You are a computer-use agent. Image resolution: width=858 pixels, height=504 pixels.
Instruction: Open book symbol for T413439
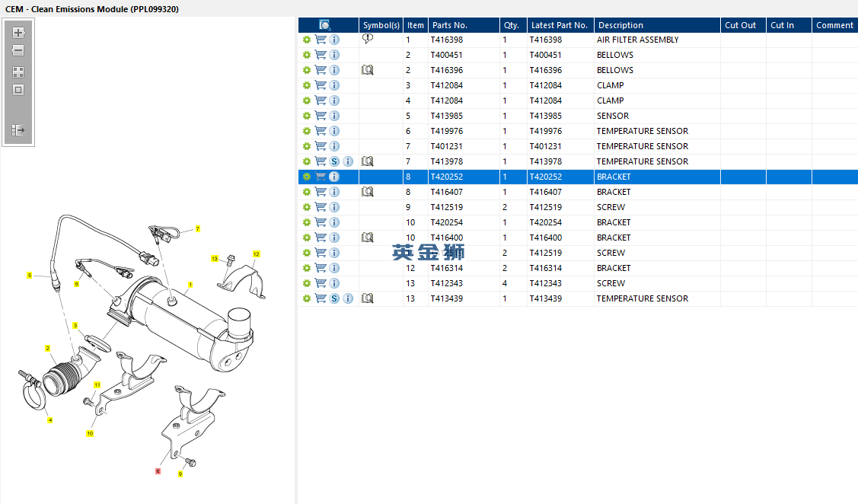pyautogui.click(x=368, y=298)
